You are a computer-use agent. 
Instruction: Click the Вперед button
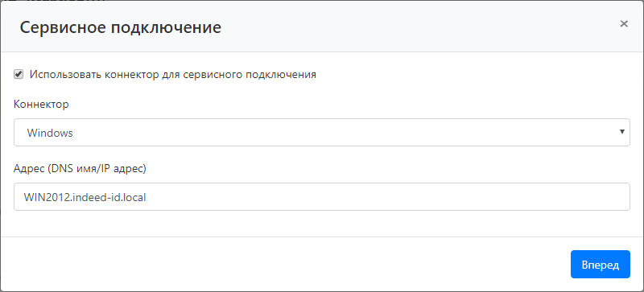point(600,265)
